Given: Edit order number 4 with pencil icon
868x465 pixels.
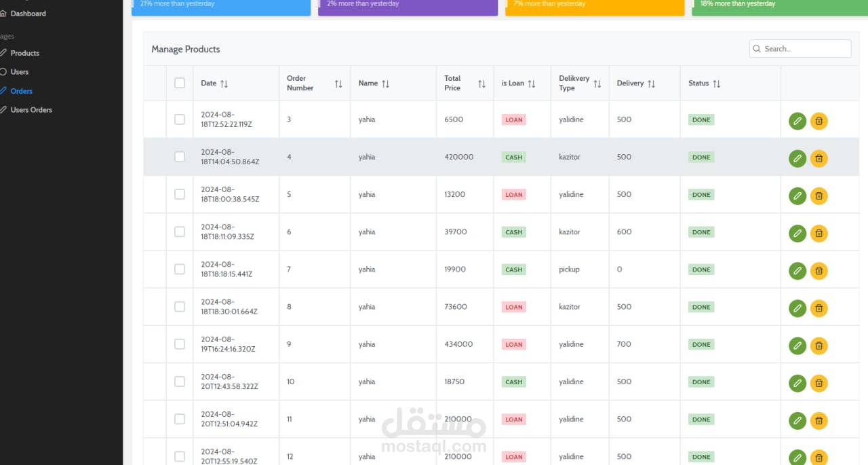Looking at the screenshot, I should [x=797, y=158].
